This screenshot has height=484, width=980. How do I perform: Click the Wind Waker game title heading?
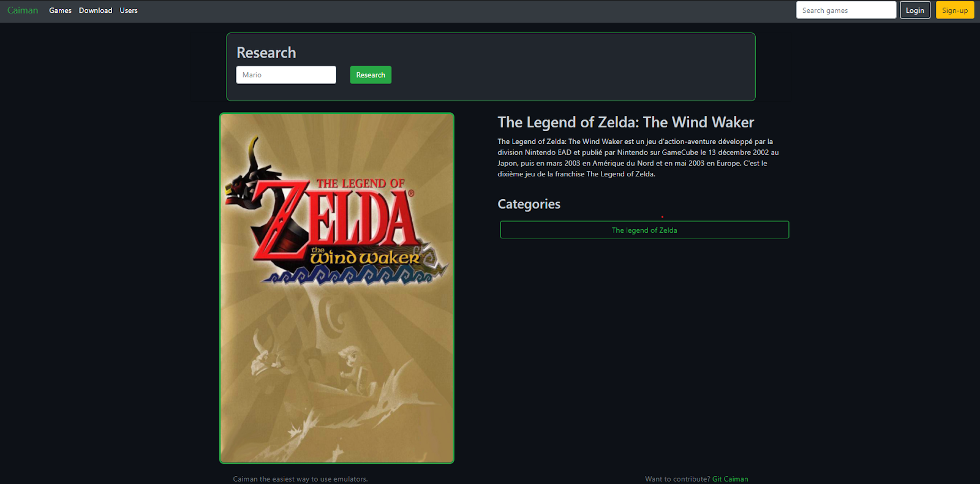point(626,122)
